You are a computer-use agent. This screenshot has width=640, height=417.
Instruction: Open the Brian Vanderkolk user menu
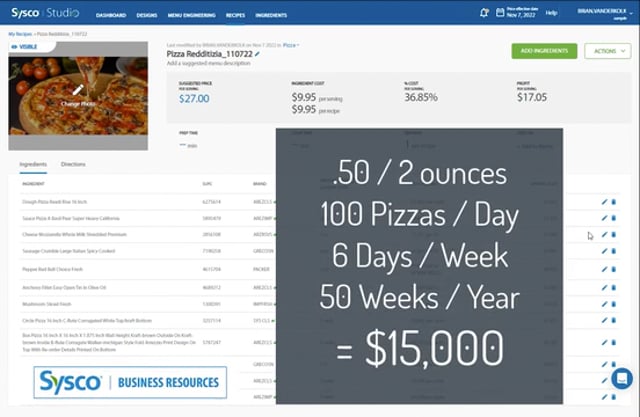[605, 13]
